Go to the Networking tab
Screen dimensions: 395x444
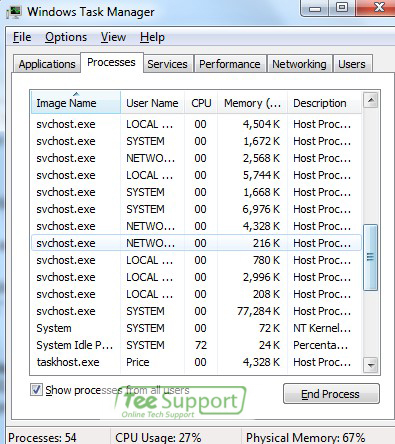299,64
